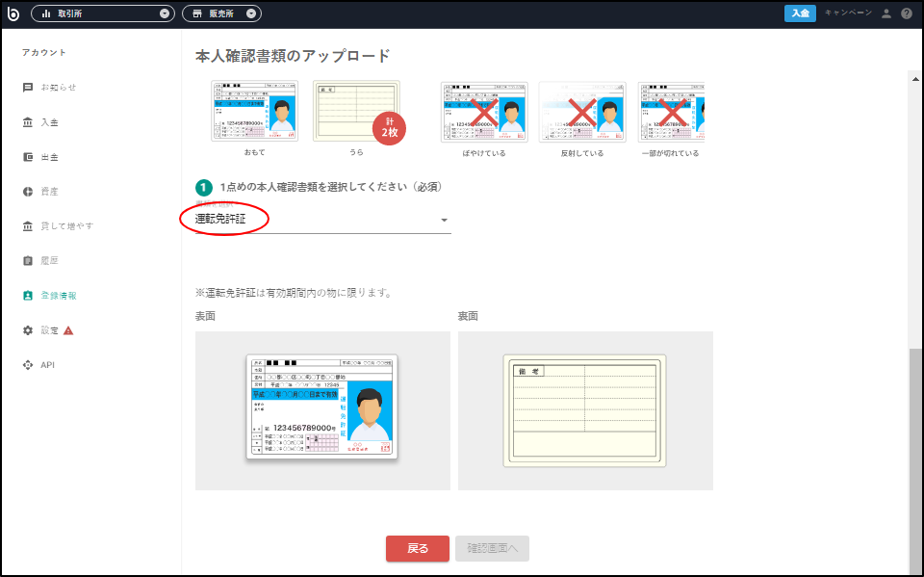Open 貸して増やす in the sidebar

[x=67, y=226]
